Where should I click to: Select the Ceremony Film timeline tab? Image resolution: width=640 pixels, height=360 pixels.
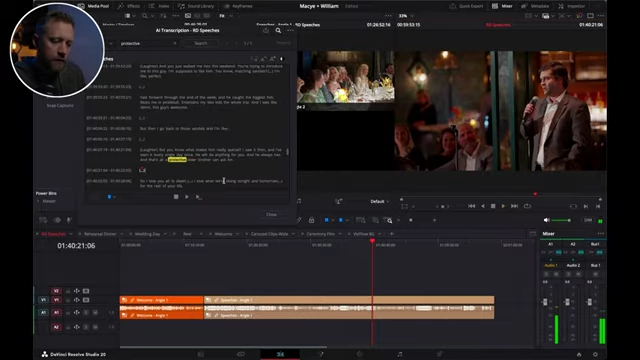pos(320,234)
